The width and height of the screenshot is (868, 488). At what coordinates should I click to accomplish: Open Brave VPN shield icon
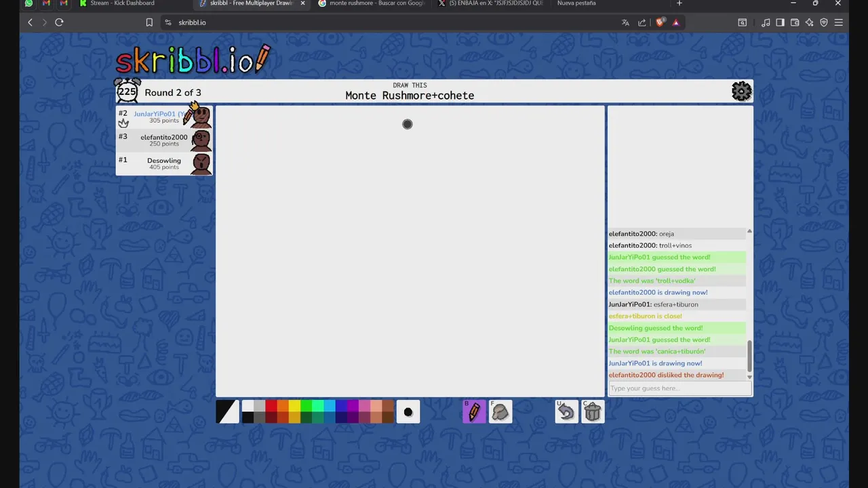(x=824, y=22)
